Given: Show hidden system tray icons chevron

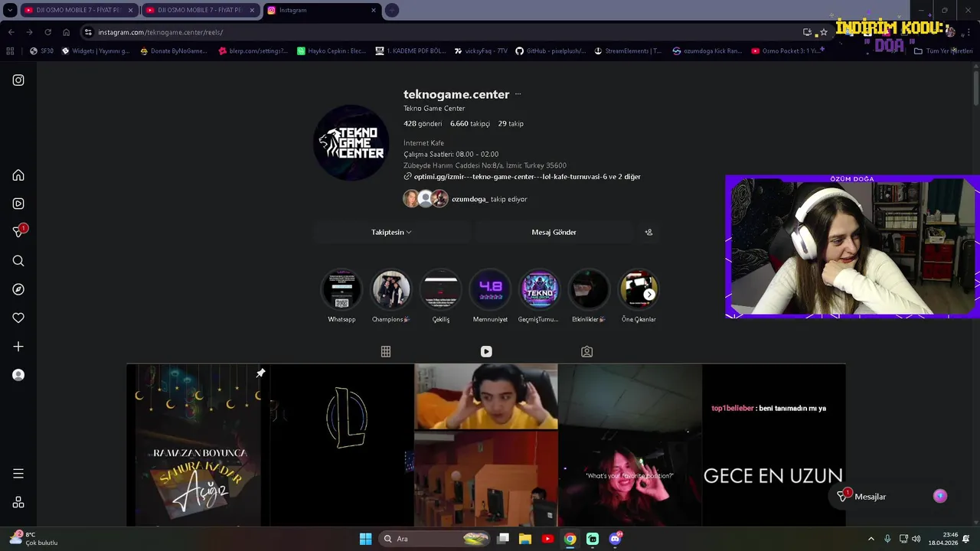Looking at the screenshot, I should click(x=871, y=539).
